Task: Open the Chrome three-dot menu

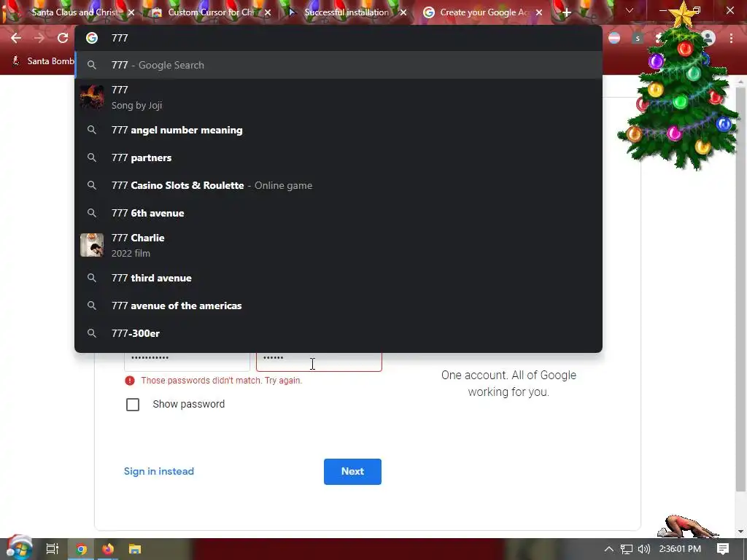Action: click(x=731, y=38)
